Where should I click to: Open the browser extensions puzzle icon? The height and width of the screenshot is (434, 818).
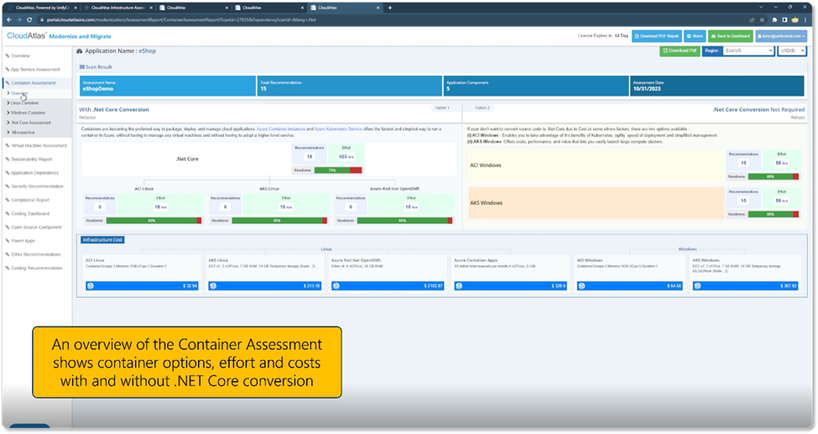coord(775,20)
